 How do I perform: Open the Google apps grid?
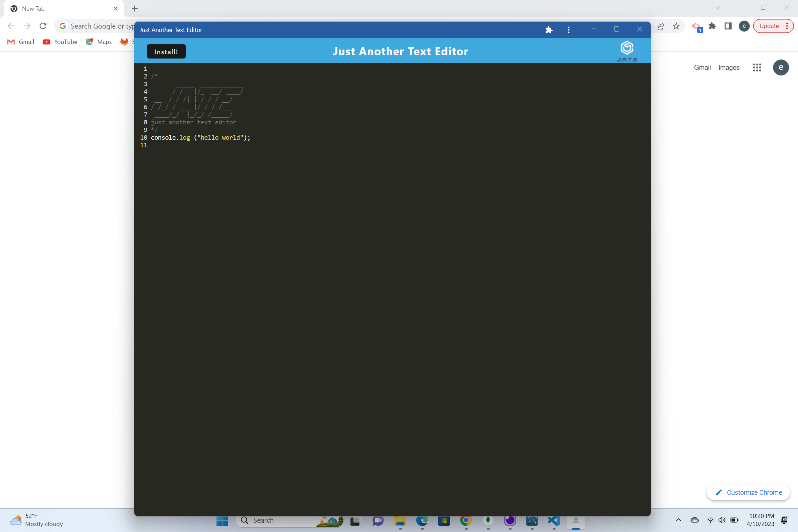757,67
